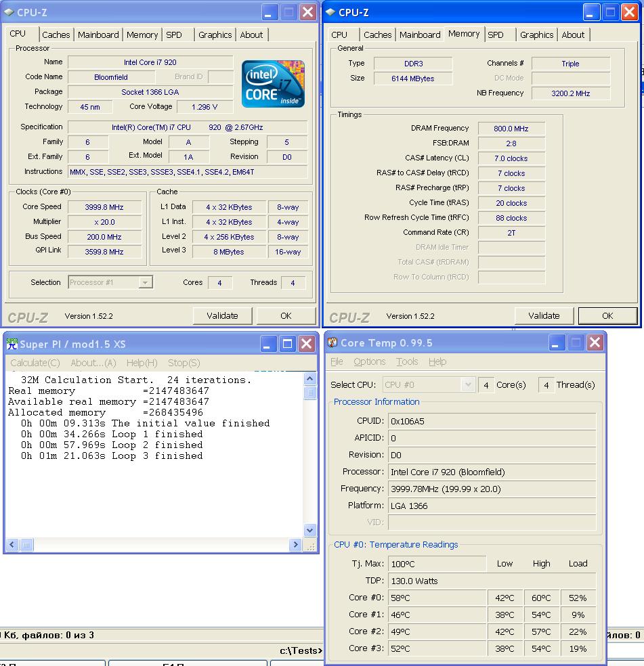Viewport: 644px width, 666px height.
Task: Open the Memory tab in left CPU-Z window
Action: 142,35
